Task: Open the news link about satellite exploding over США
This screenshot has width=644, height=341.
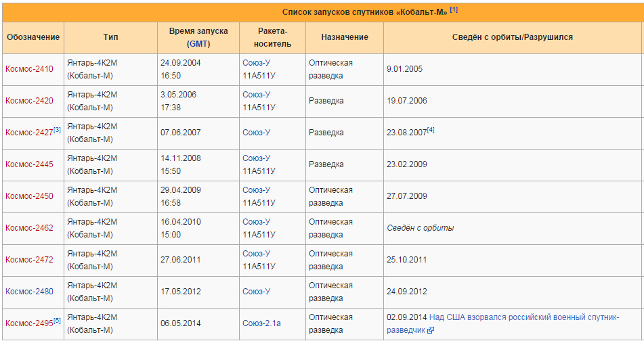Action: point(503,323)
